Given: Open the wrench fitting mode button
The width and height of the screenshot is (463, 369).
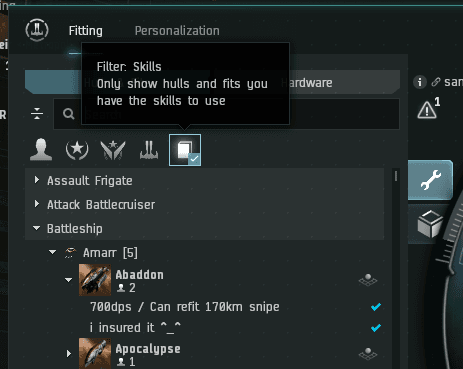Looking at the screenshot, I should (x=430, y=180).
